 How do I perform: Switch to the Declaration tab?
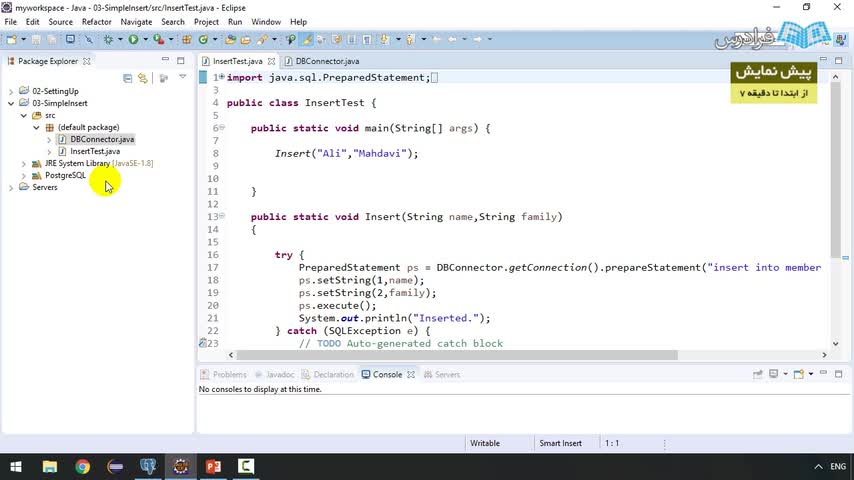(327, 374)
